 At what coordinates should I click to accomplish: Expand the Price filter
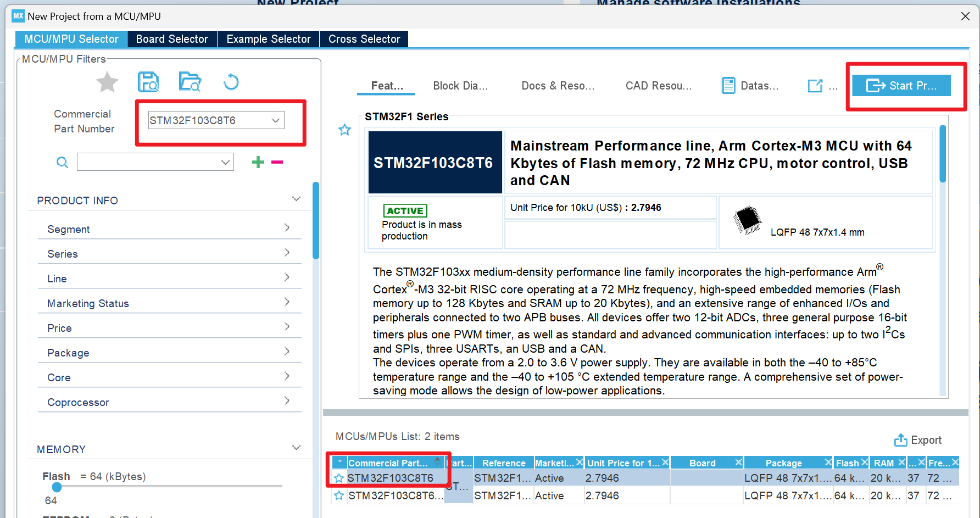170,327
